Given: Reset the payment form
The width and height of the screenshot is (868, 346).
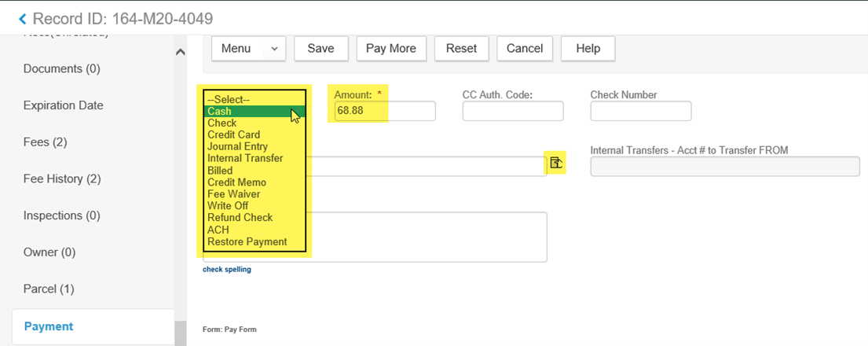Looking at the screenshot, I should (461, 49).
